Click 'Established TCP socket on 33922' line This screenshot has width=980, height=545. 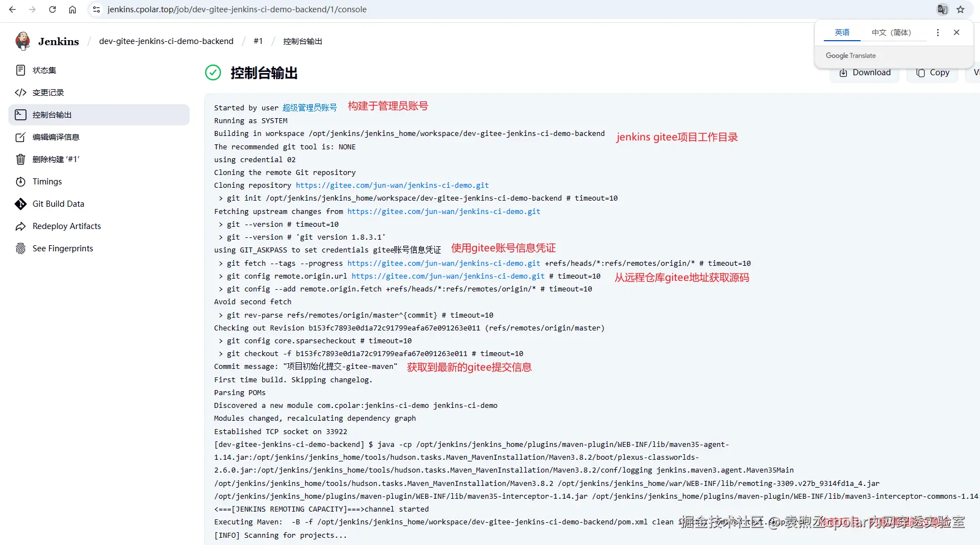[x=281, y=431]
